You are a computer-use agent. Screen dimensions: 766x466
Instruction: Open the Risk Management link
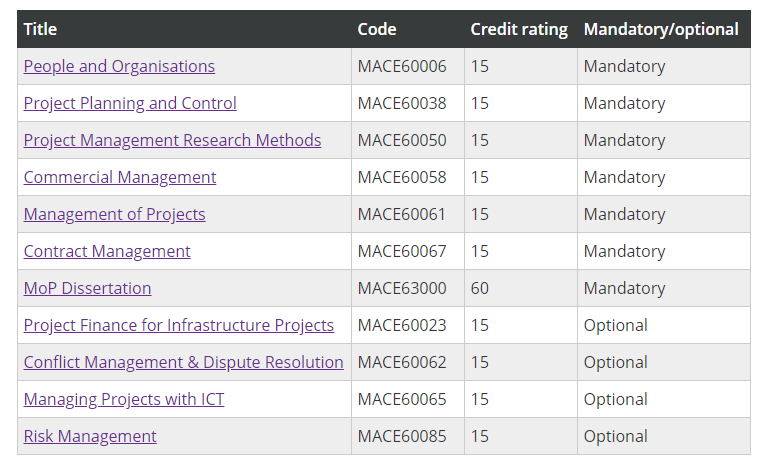point(90,436)
